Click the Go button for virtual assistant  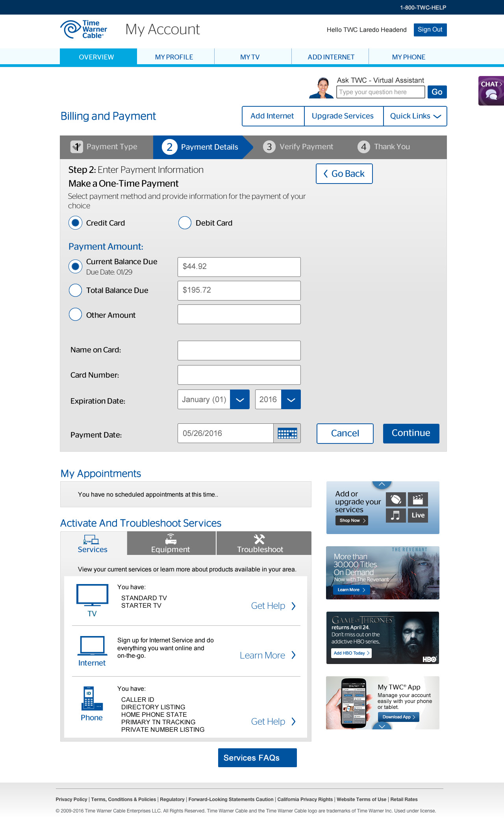tap(437, 92)
